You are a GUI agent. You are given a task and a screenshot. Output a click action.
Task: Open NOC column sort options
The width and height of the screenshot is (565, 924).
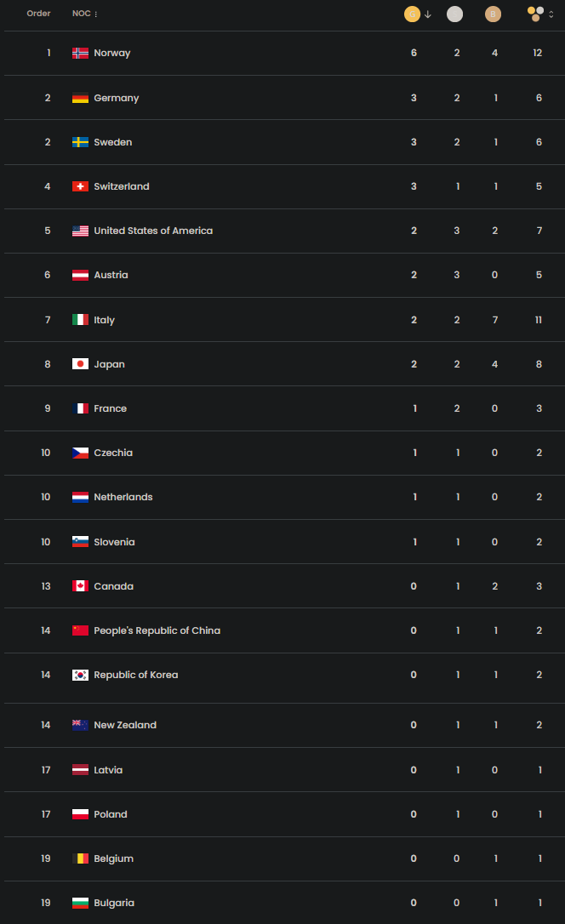[96, 14]
